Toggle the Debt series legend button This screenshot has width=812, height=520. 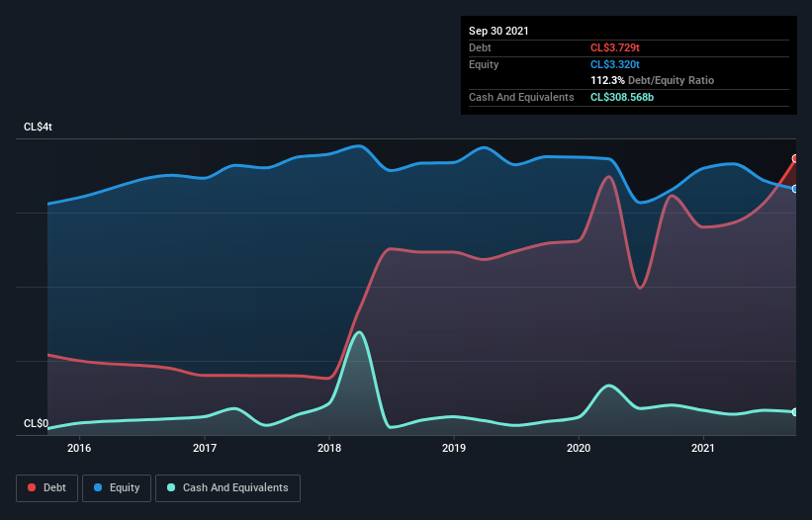[46, 488]
